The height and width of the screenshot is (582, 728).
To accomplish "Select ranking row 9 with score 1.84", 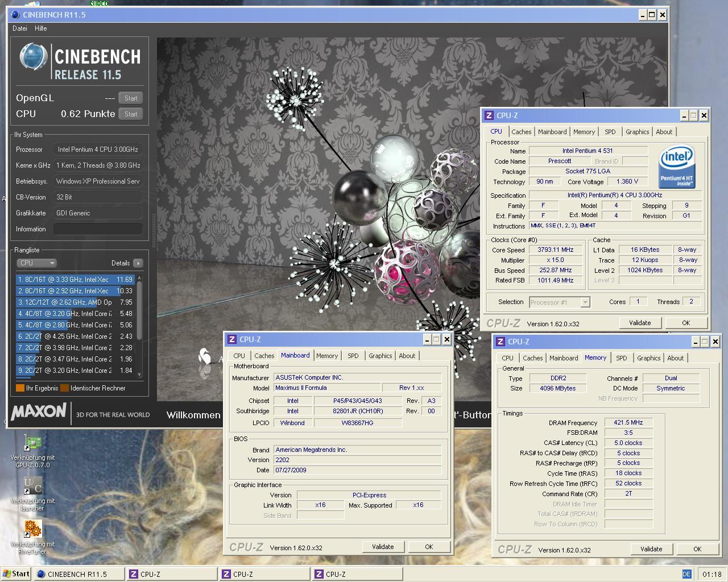I will 75,371.
